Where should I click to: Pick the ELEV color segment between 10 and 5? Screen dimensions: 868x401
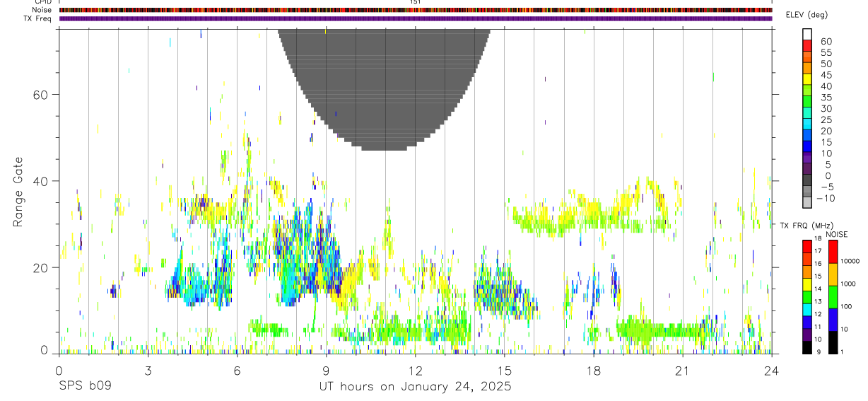click(807, 158)
